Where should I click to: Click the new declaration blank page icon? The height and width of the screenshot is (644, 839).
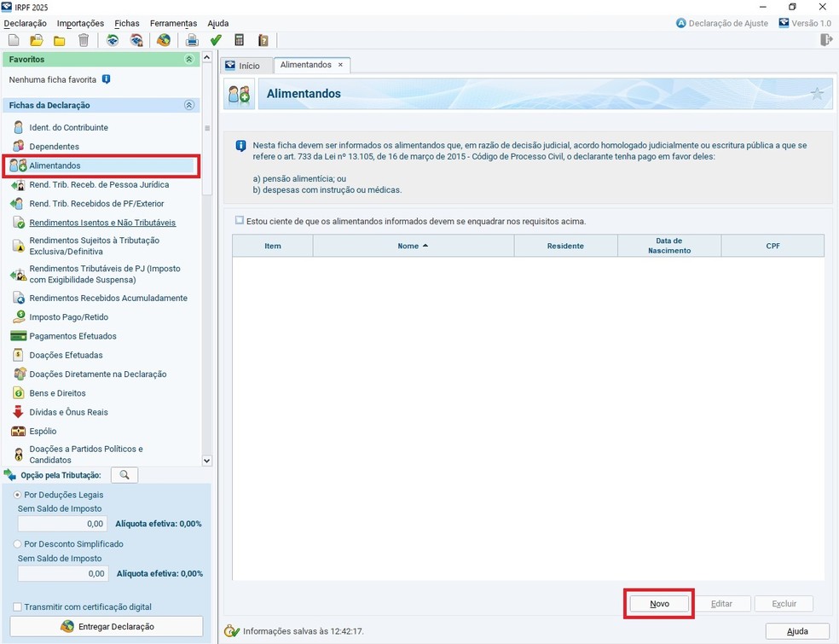[x=14, y=40]
